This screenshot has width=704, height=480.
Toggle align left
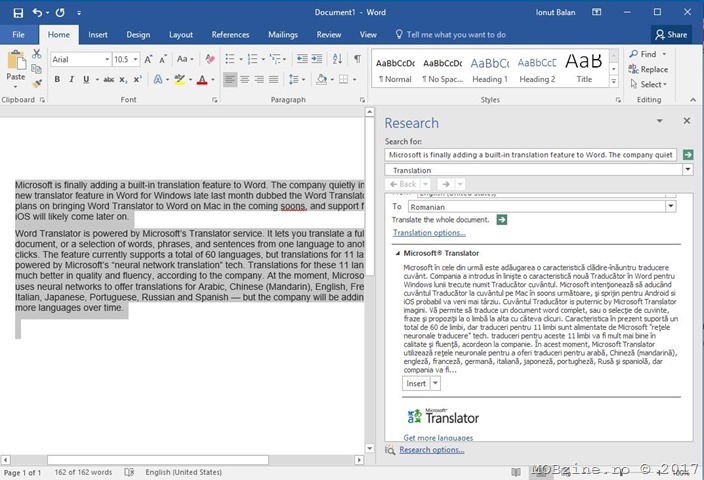[230, 79]
